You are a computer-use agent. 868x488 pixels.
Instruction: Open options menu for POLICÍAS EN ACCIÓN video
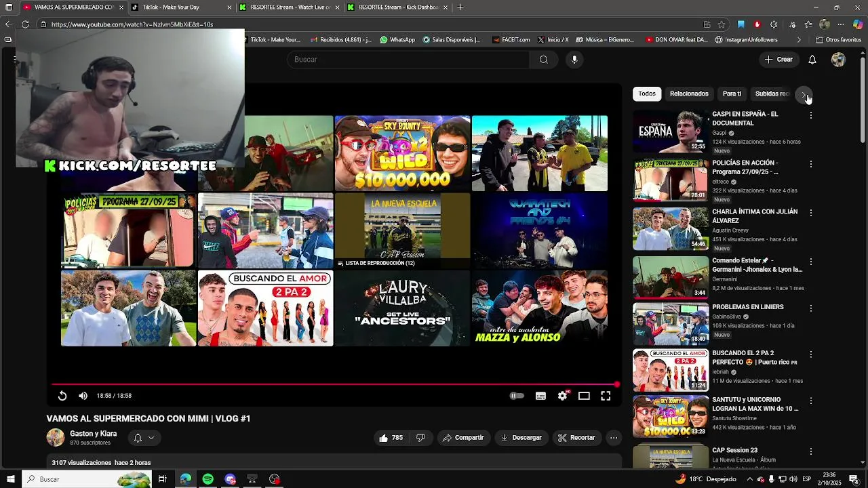(x=810, y=165)
